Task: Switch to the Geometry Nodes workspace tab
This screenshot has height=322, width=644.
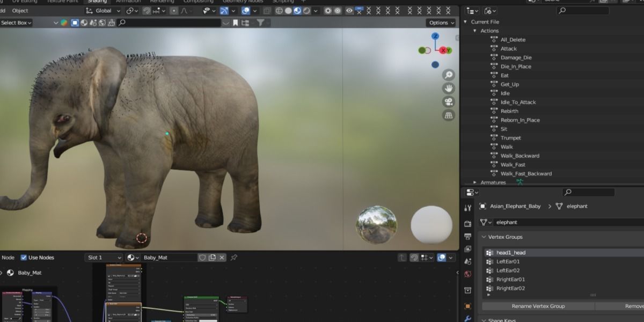Action: click(243, 2)
